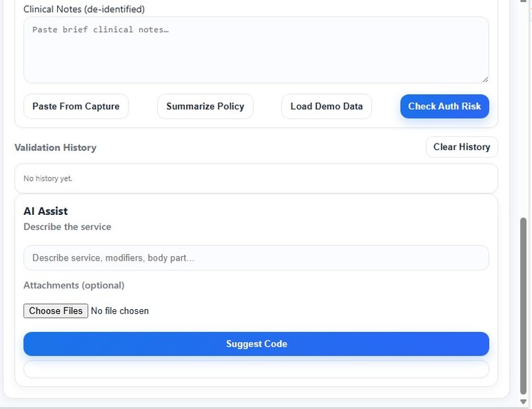
Task: Click the 'No history yet.' text
Action: coord(48,178)
